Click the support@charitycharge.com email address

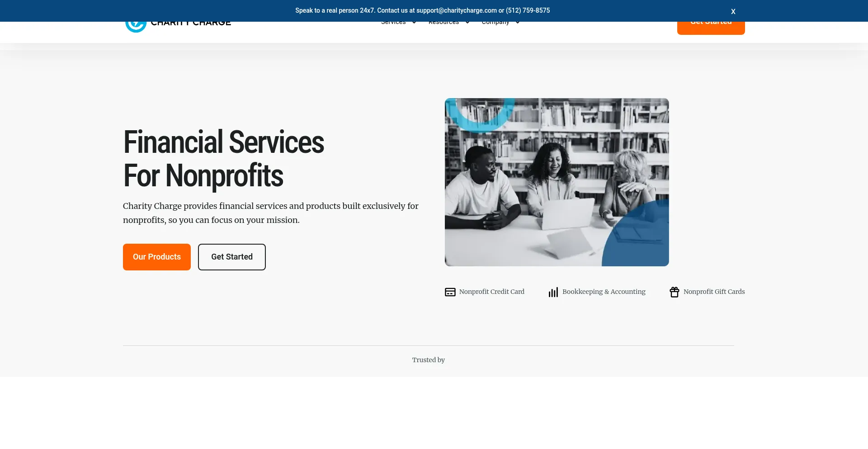(x=456, y=10)
